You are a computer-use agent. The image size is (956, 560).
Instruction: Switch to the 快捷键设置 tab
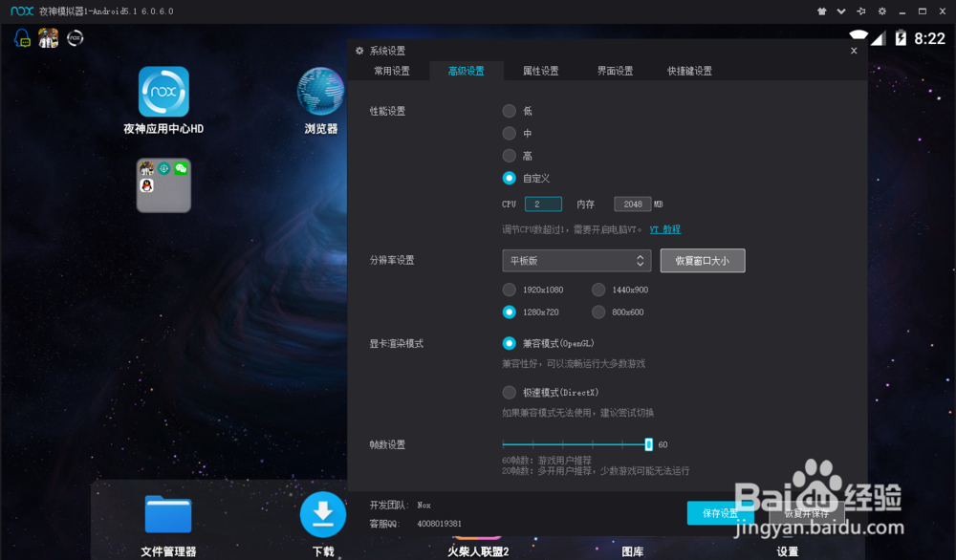(689, 70)
